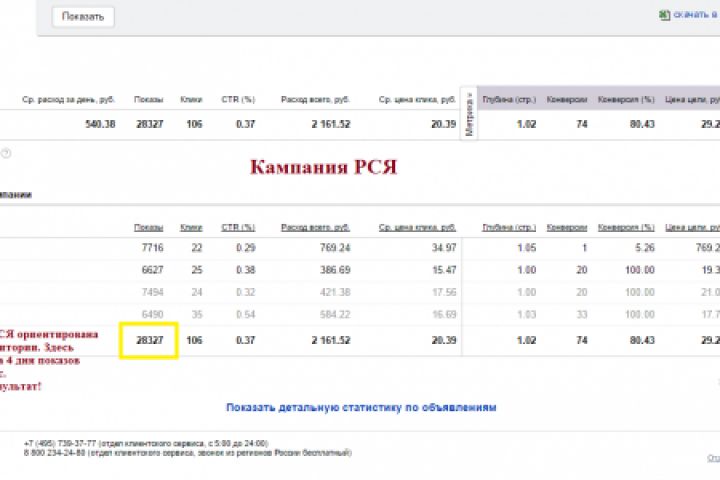Click the Ср. расход за день, руб. header

pos(68,100)
